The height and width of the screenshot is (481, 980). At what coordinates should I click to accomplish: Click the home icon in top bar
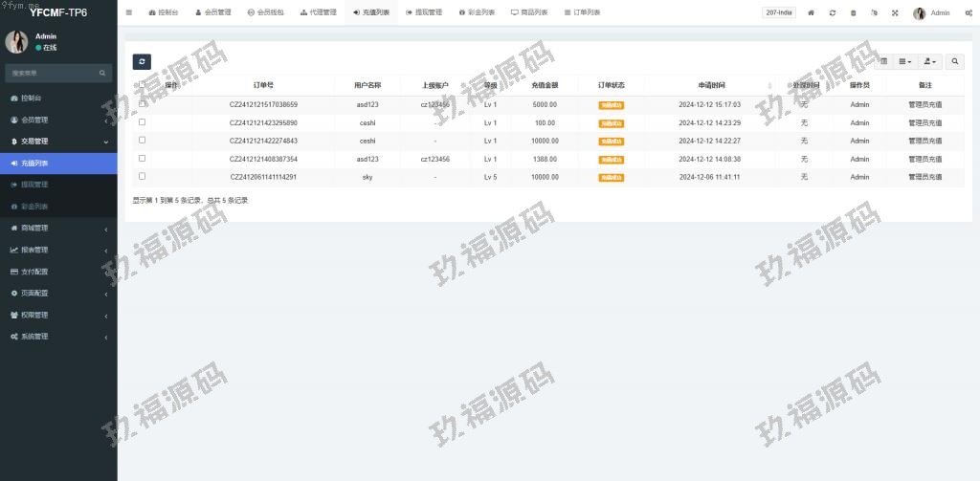click(812, 13)
